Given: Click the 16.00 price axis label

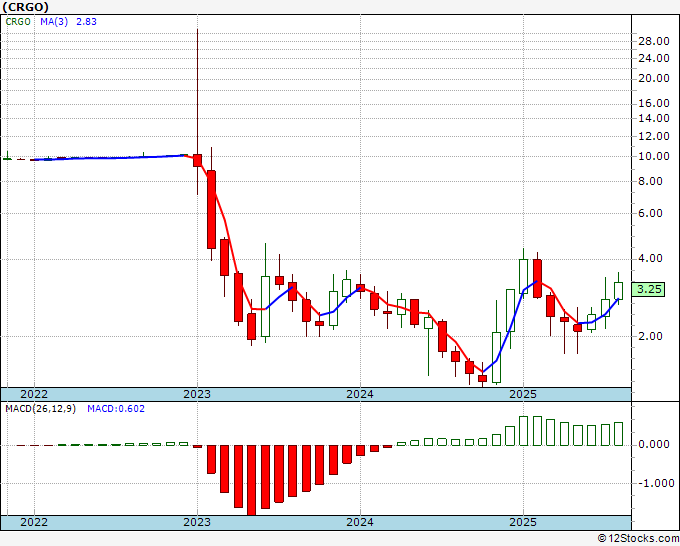Looking at the screenshot, I should (654, 103).
